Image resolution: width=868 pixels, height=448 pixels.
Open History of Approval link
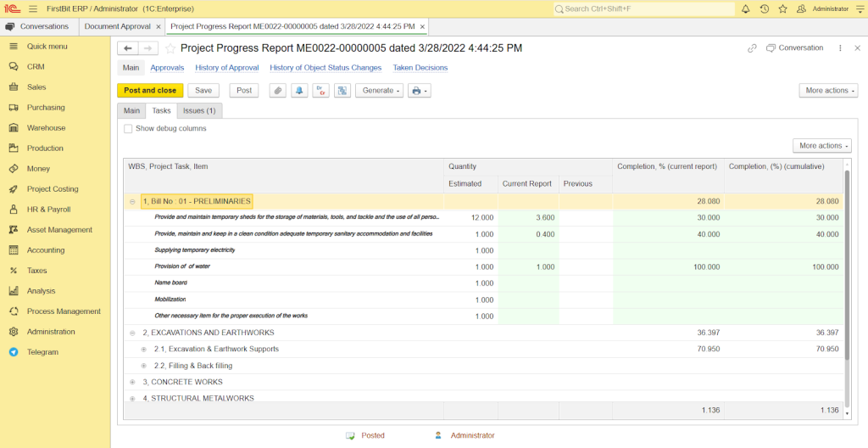click(x=227, y=68)
